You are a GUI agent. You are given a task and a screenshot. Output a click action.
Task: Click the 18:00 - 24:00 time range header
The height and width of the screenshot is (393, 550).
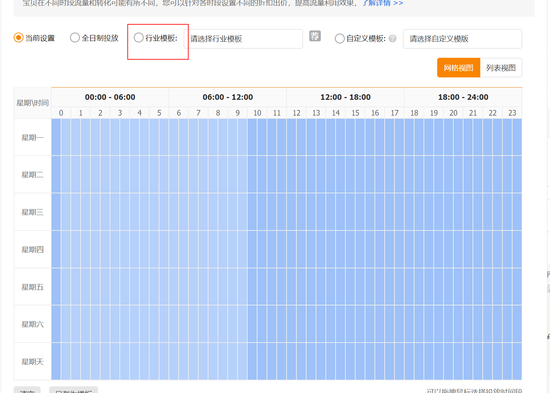463,97
